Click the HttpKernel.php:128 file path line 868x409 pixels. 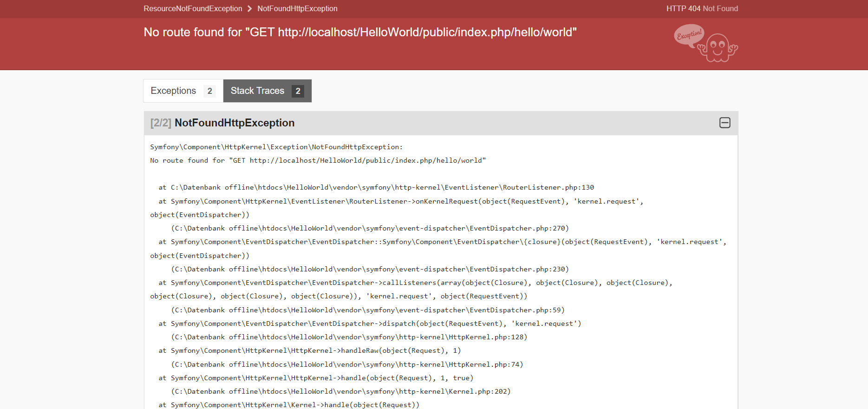[349, 337]
